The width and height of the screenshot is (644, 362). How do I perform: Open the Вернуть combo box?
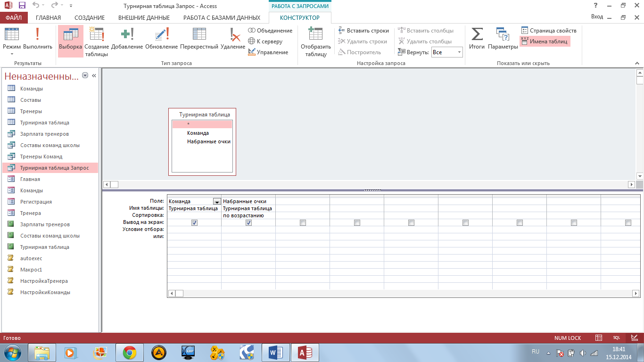447,52
